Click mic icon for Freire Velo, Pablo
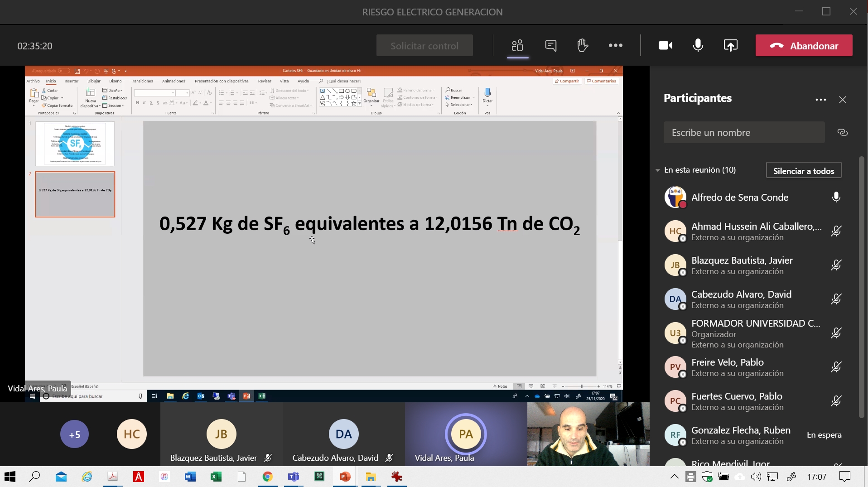 click(x=836, y=367)
